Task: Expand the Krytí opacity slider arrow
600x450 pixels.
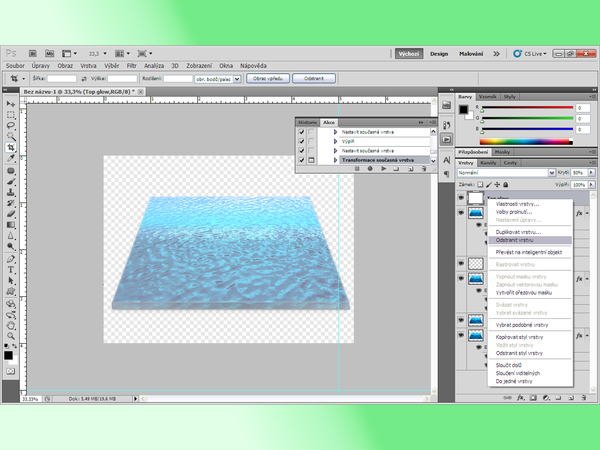Action: (589, 173)
